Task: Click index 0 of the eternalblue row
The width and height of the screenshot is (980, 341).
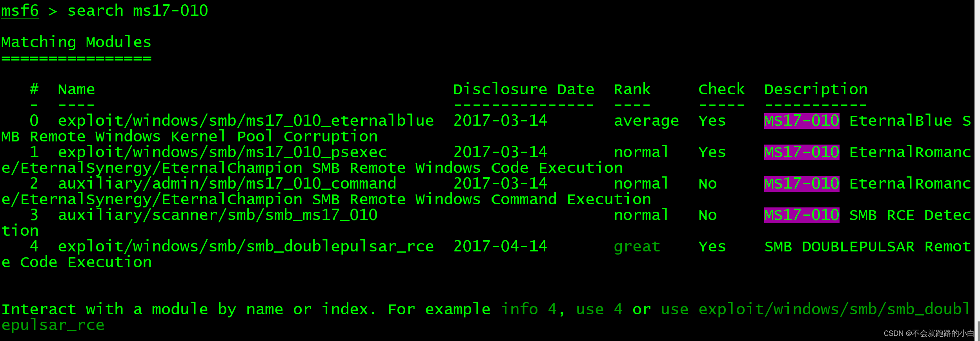Action: (34, 121)
